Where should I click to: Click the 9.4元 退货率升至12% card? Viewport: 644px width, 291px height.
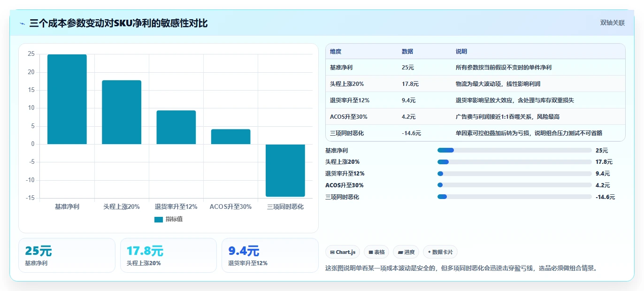(270, 255)
